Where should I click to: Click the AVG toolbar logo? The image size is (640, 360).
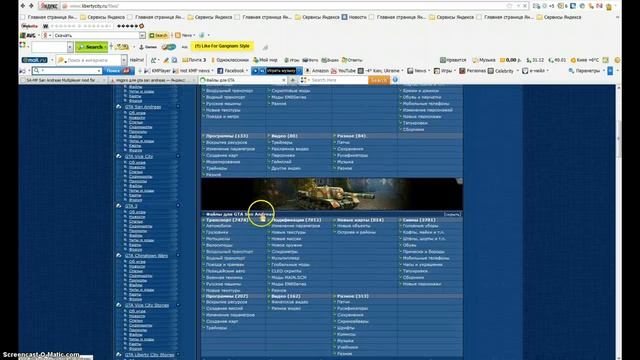[28, 36]
